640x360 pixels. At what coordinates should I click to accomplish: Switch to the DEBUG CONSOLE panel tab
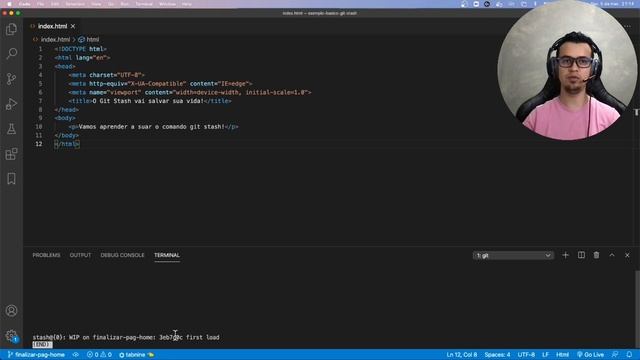click(x=122, y=255)
